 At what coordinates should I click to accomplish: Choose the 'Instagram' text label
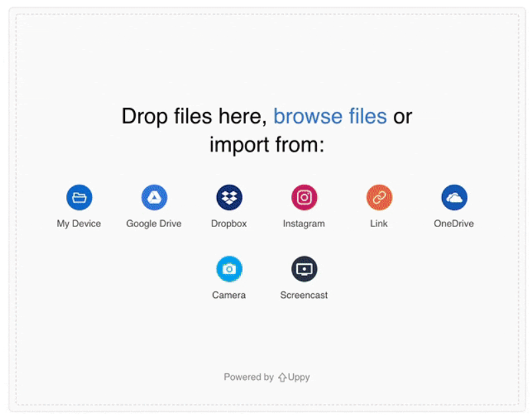[x=304, y=224]
